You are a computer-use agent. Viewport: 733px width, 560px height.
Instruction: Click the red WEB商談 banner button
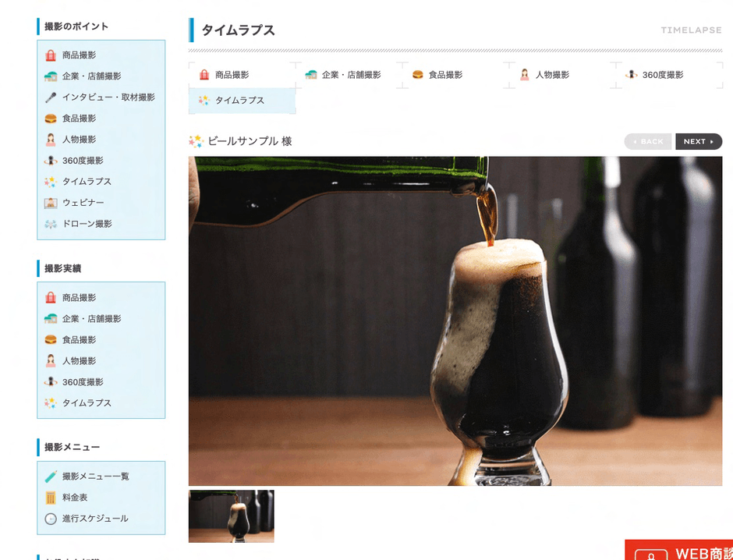[x=680, y=551]
